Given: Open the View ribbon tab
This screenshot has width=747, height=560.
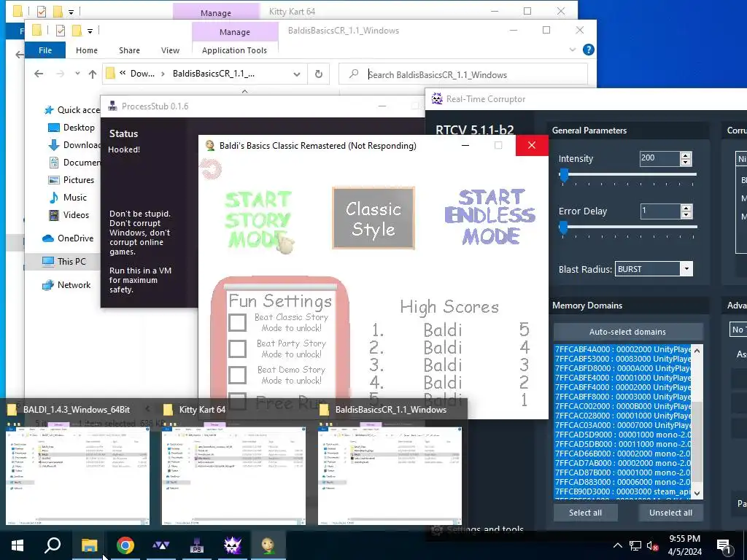Looking at the screenshot, I should pos(170,50).
